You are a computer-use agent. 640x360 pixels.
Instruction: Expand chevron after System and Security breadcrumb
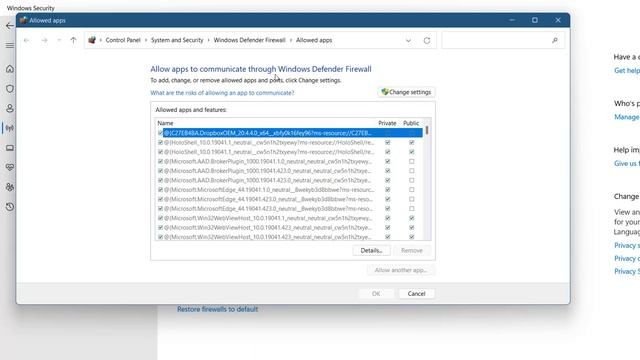(x=209, y=40)
